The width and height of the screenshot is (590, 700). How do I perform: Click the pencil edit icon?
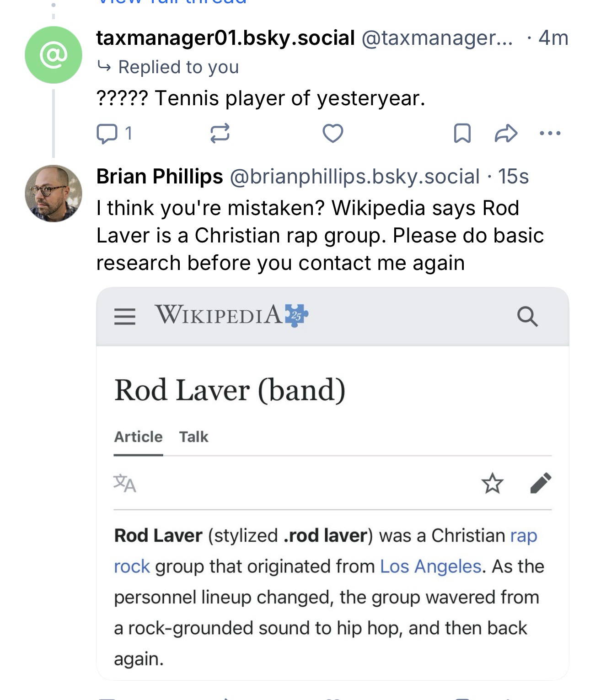(541, 483)
